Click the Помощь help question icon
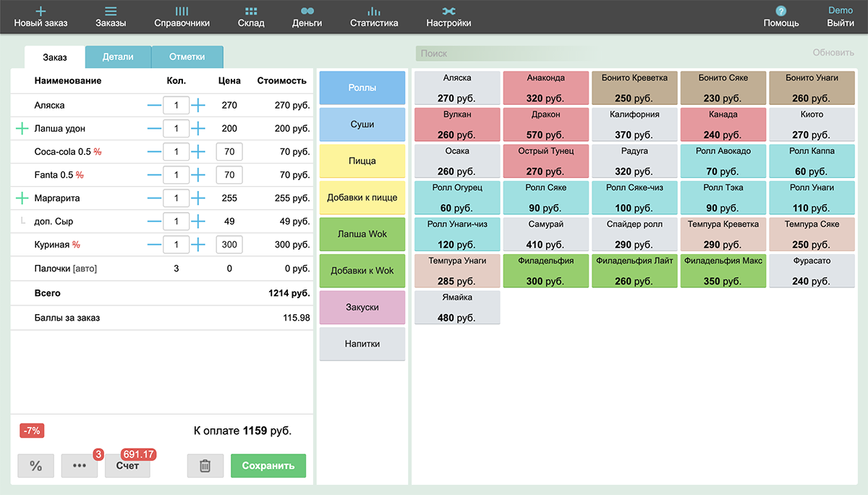 781,11
